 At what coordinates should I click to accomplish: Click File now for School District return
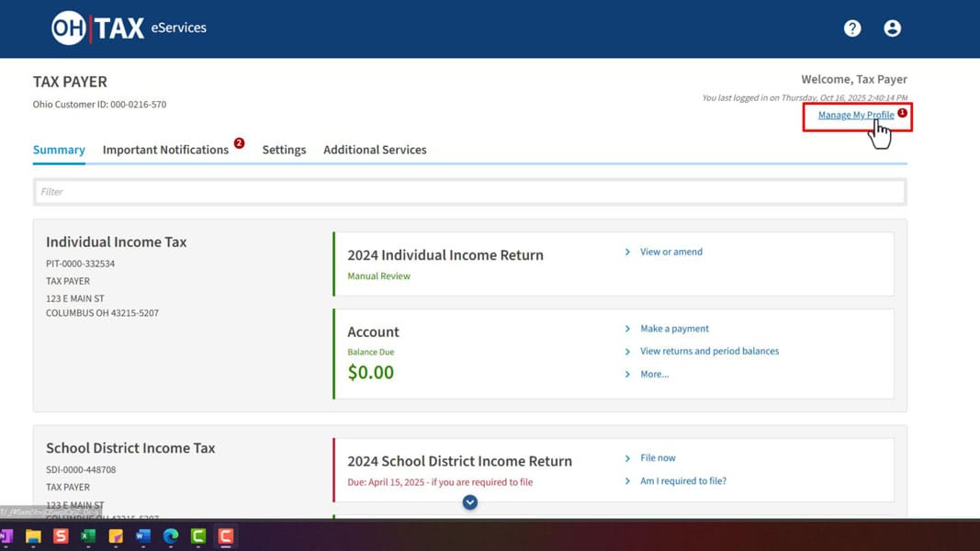pyautogui.click(x=658, y=458)
